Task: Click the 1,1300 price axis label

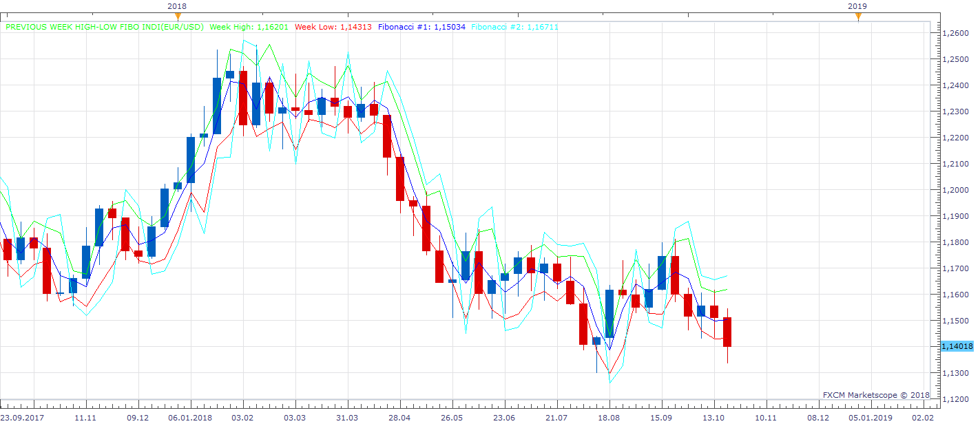Action: tap(955, 373)
